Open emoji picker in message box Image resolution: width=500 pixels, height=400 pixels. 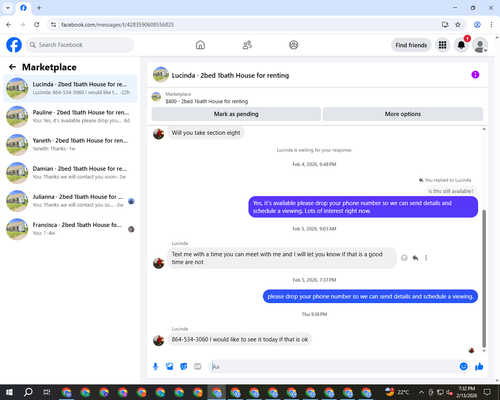click(463, 367)
